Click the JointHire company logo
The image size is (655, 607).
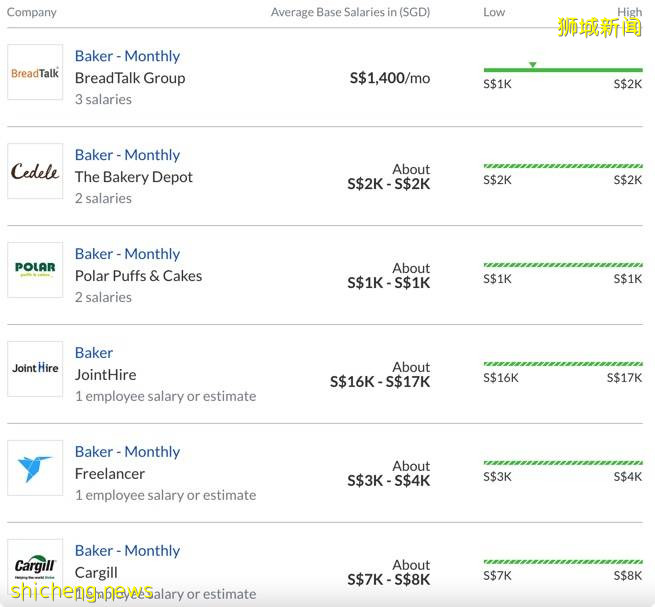(35, 369)
